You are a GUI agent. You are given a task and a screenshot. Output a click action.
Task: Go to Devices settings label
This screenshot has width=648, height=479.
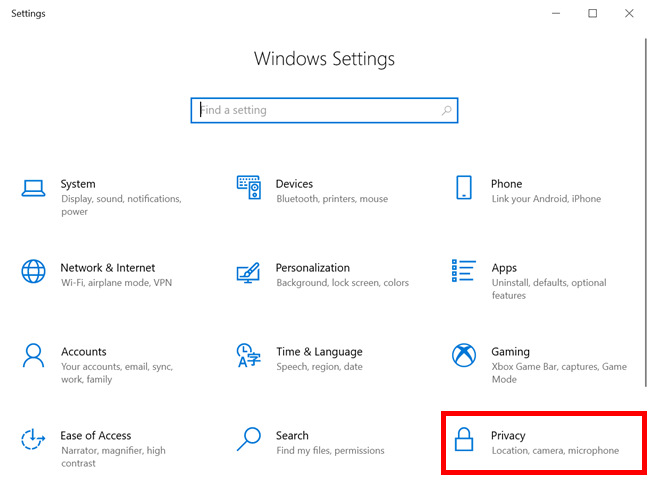click(294, 184)
